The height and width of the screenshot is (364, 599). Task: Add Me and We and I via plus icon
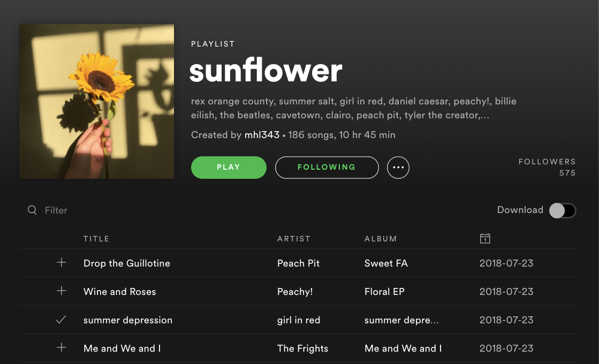click(62, 348)
